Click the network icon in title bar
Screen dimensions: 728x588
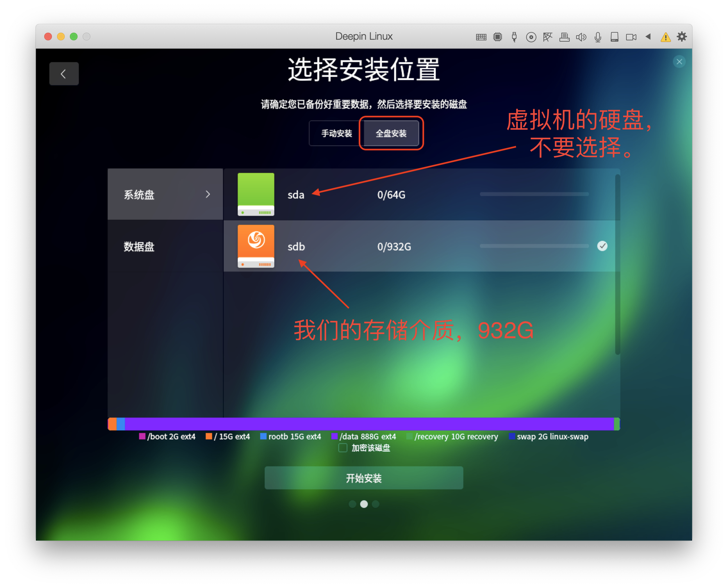tap(548, 37)
